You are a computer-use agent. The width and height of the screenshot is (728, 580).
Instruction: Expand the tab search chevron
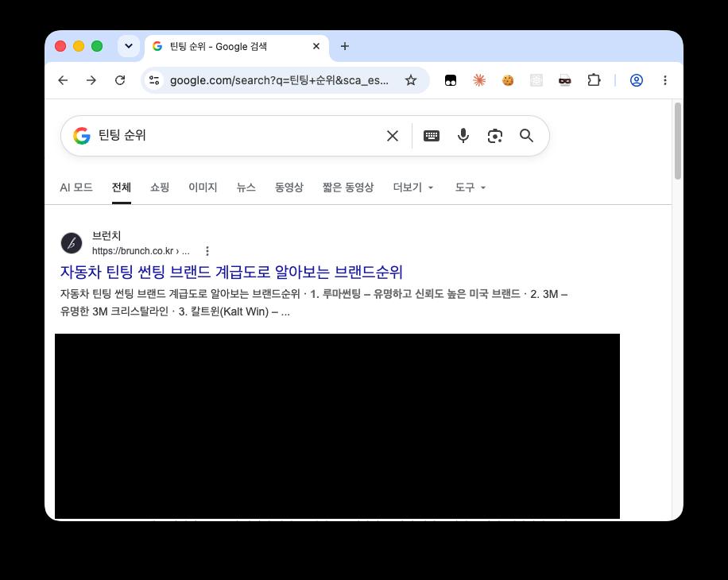pos(129,46)
